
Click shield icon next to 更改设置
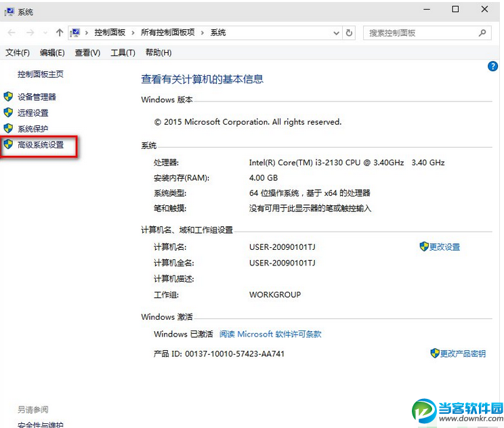point(424,247)
